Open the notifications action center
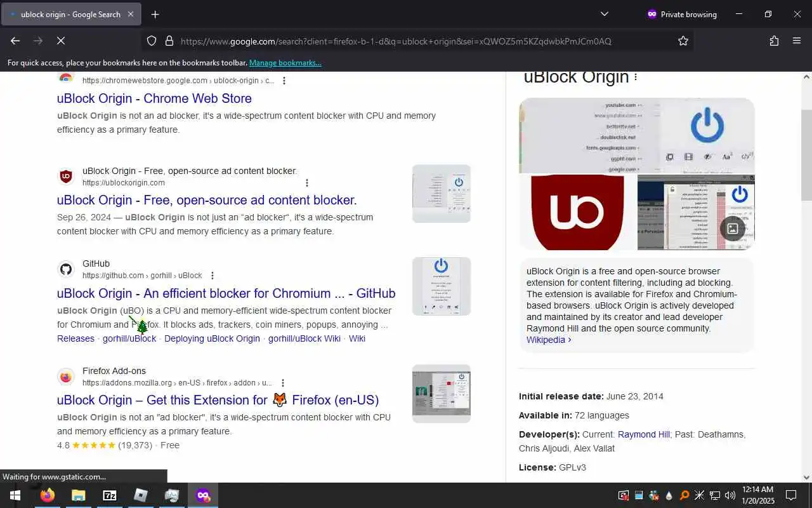Viewport: 812px width, 508px height. point(791,495)
